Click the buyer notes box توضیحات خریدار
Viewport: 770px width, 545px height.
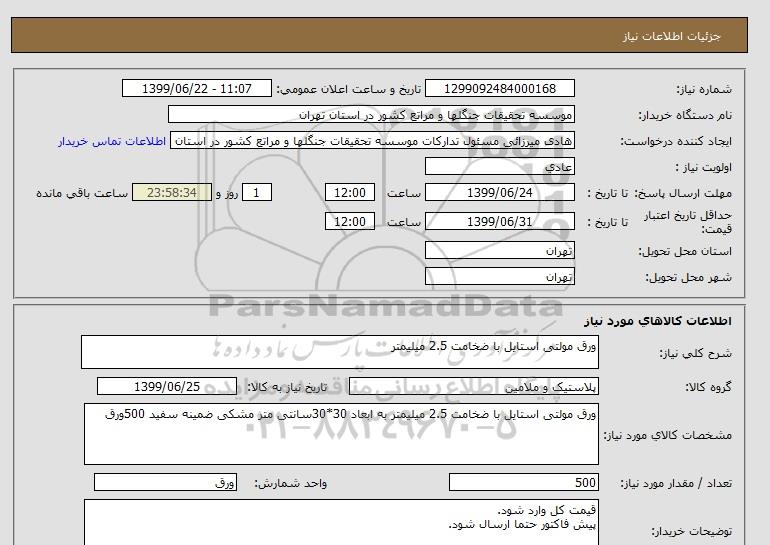pos(341,522)
